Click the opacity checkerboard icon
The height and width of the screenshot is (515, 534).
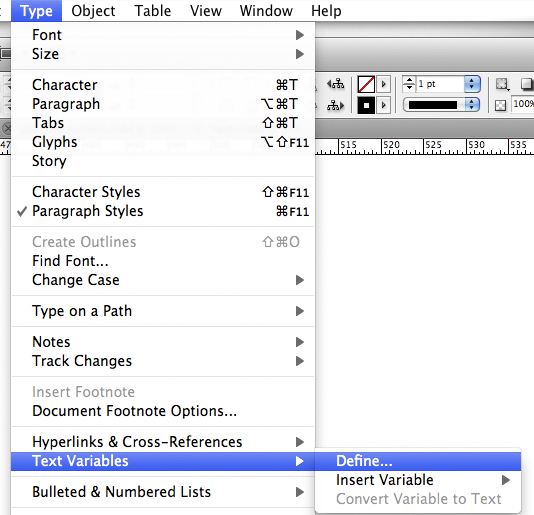coord(500,106)
